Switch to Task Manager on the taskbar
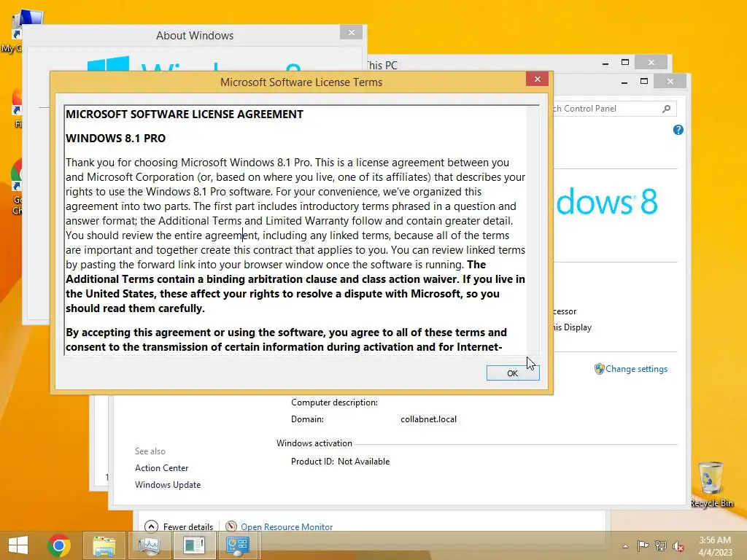This screenshot has width=747, height=560. click(149, 545)
